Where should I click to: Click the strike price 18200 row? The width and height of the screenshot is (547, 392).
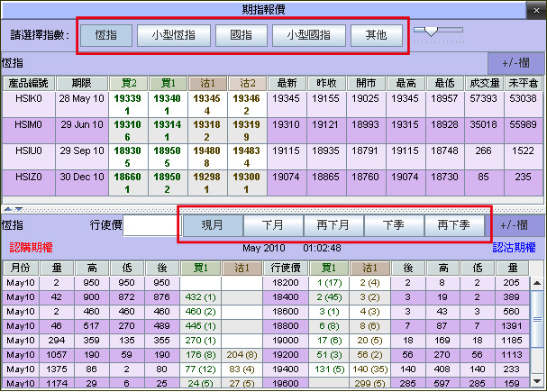tap(266, 283)
